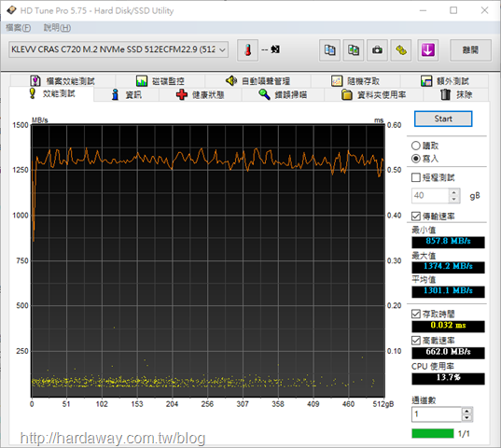This screenshot has height=448, width=501.
Task: Enable the 短程測試 short stroke checkbox
Action: (416, 177)
